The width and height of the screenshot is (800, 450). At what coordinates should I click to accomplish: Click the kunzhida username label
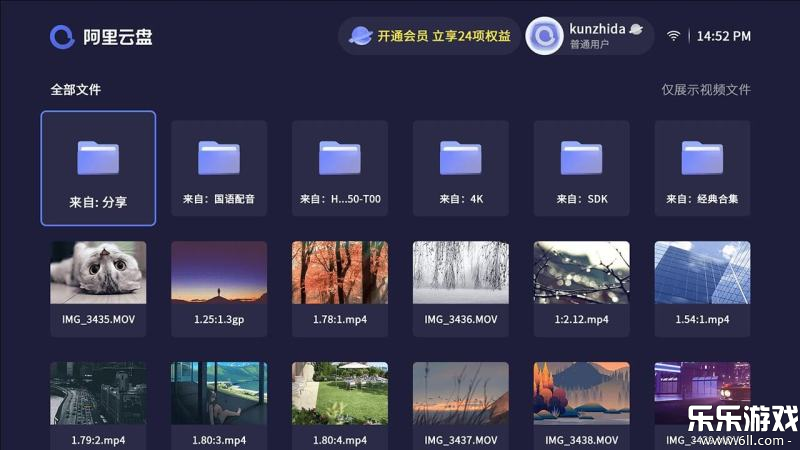[x=597, y=28]
